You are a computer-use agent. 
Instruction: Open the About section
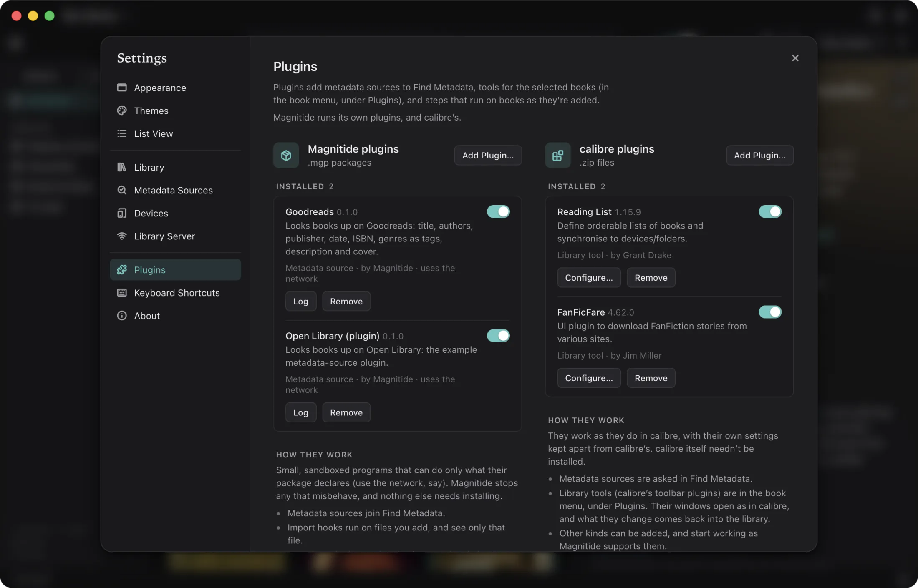(x=175, y=316)
